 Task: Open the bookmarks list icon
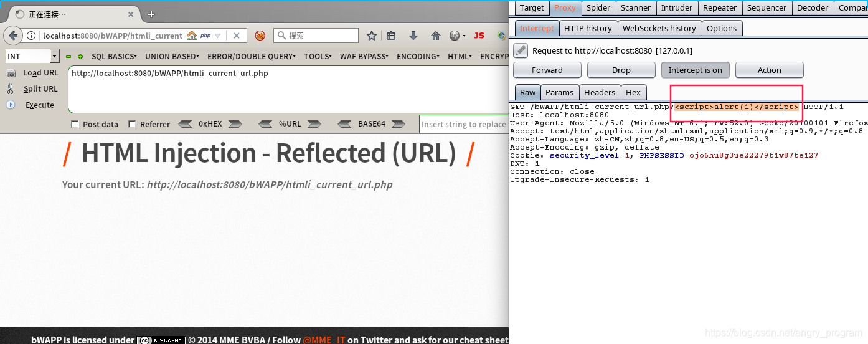(391, 36)
